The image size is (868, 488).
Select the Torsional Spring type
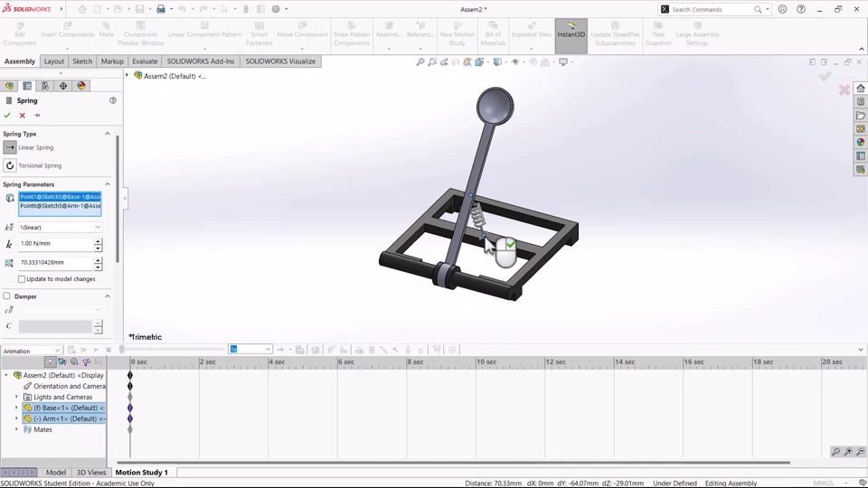pos(10,165)
